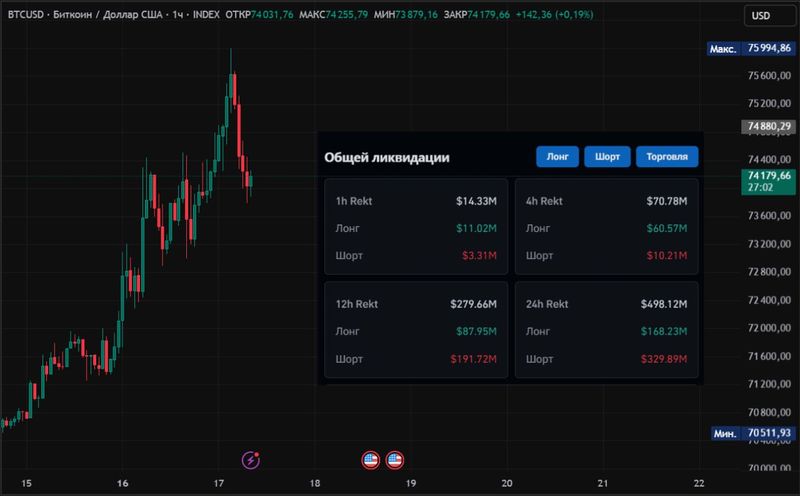Click date 21 on the time axis

tap(603, 484)
